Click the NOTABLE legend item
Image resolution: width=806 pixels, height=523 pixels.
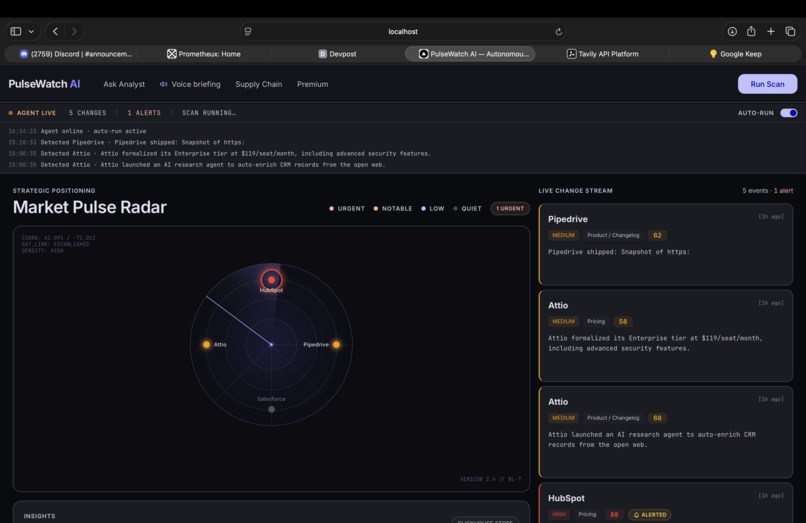point(393,209)
